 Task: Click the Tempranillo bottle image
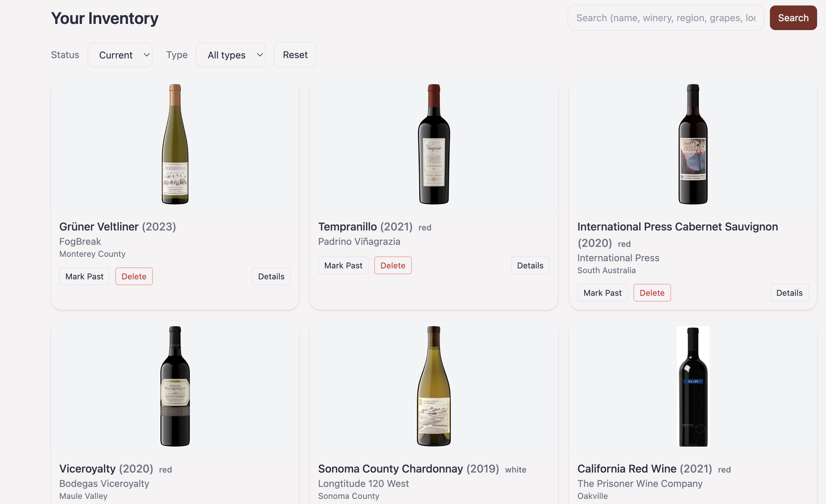(434, 144)
